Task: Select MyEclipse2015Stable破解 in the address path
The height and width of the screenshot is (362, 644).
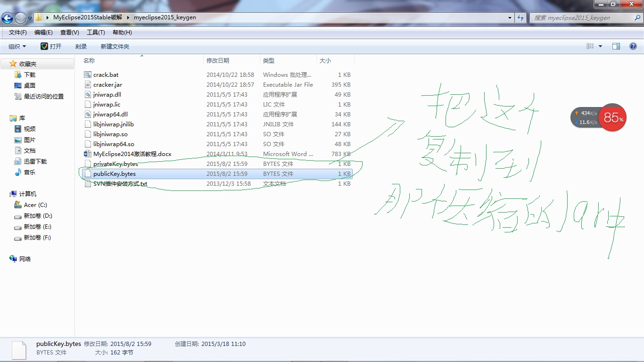Action: pyautogui.click(x=88, y=17)
